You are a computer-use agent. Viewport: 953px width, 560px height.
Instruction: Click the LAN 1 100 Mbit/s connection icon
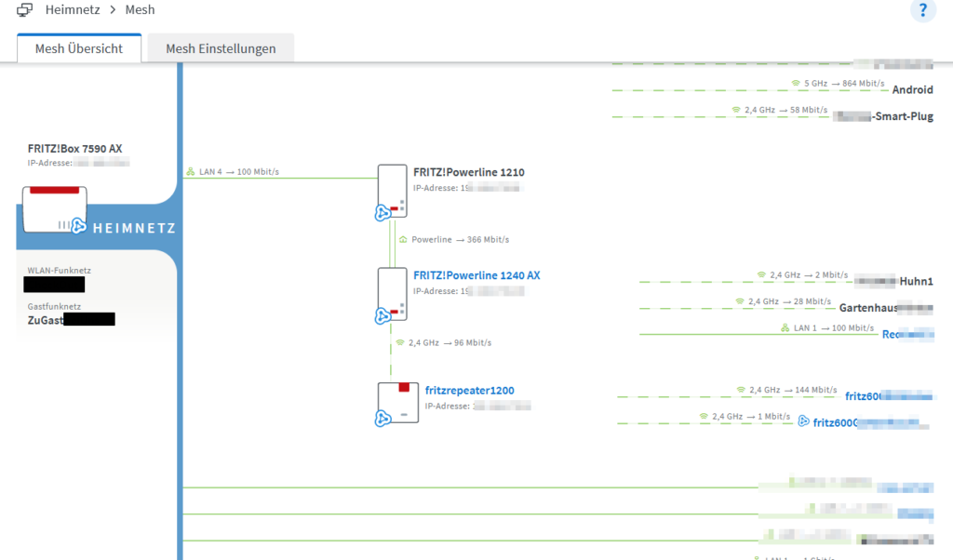click(x=785, y=327)
